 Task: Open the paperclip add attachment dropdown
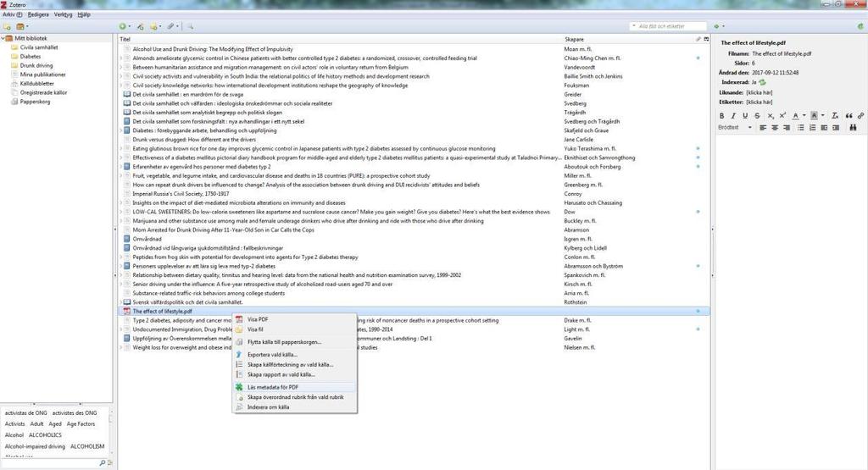(173, 26)
